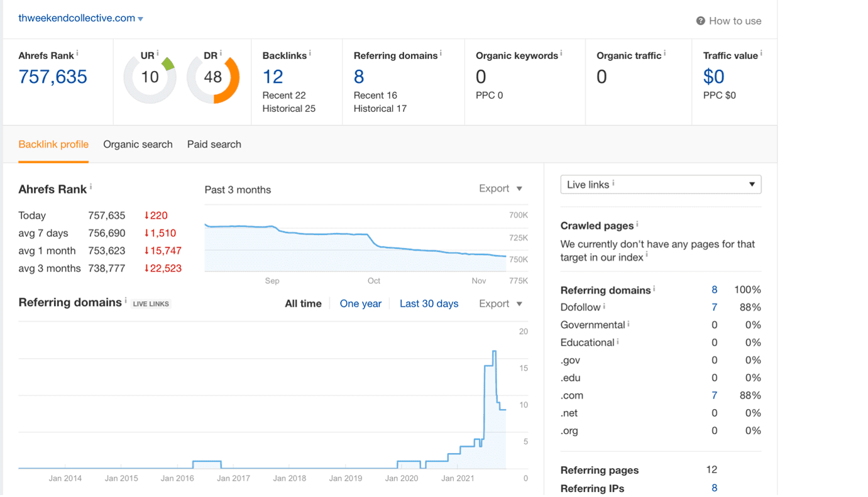Open Export menu for Referring domains chart
The width and height of the screenshot is (868, 497).
click(x=501, y=303)
